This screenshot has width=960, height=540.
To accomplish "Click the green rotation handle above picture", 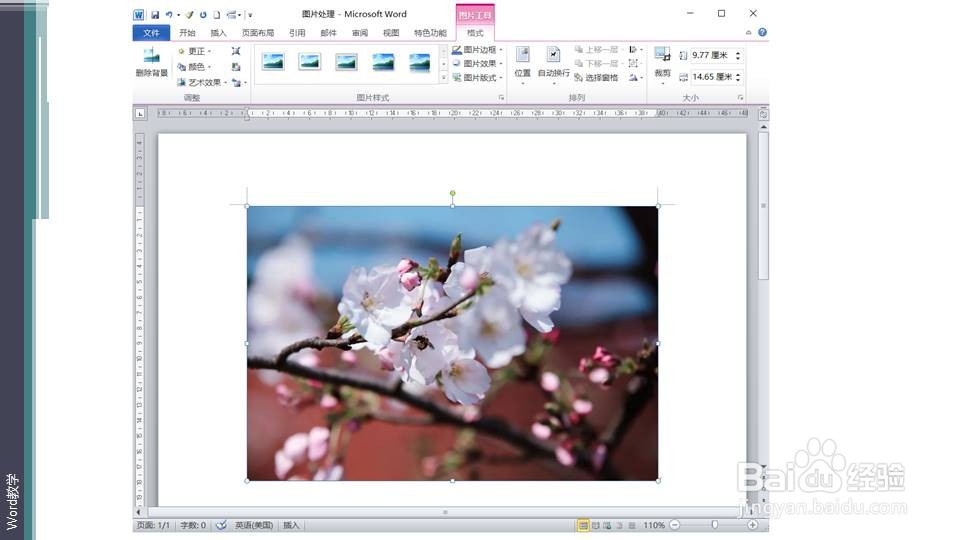I will (452, 193).
